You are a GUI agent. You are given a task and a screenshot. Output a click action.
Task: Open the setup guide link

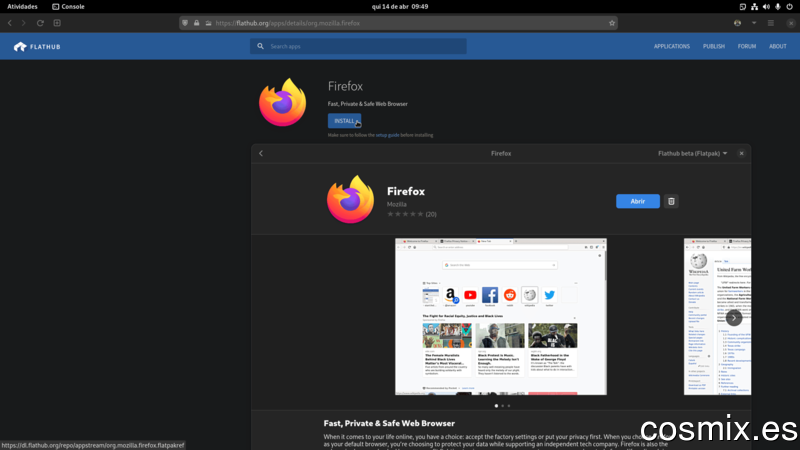coord(387,135)
